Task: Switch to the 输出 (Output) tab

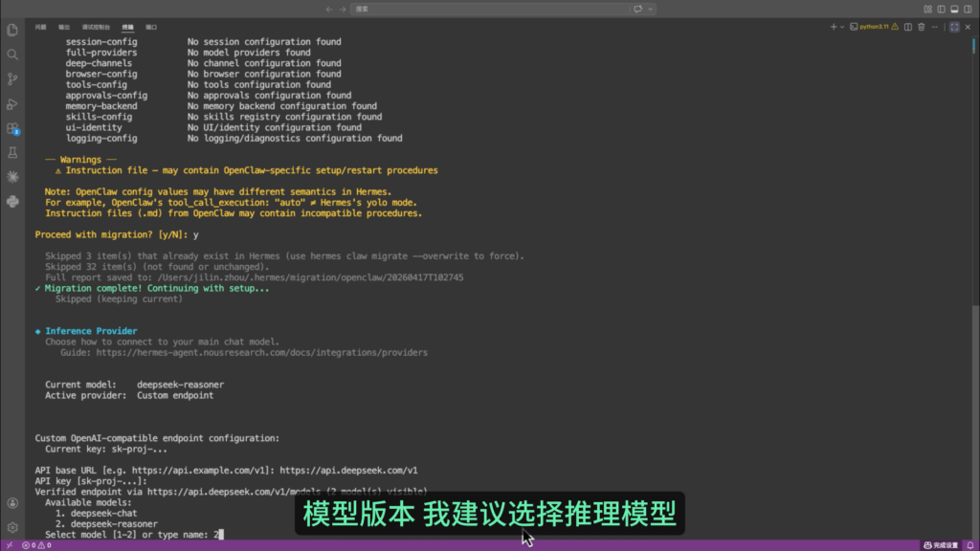Action: [64, 27]
